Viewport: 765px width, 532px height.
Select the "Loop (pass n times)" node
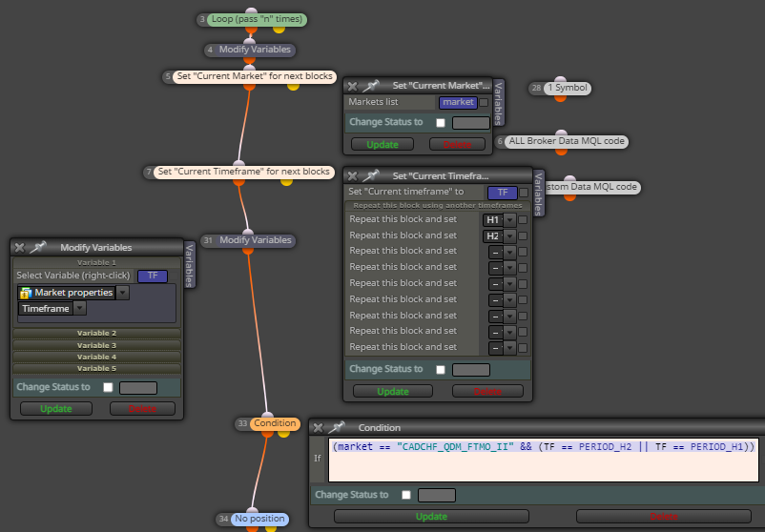[258, 19]
